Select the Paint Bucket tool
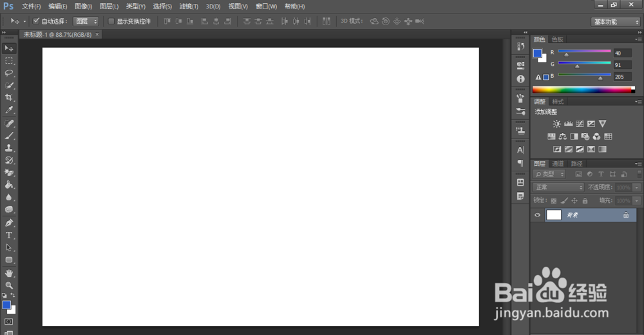Viewport: 644px width, 335px height. tap(8, 185)
